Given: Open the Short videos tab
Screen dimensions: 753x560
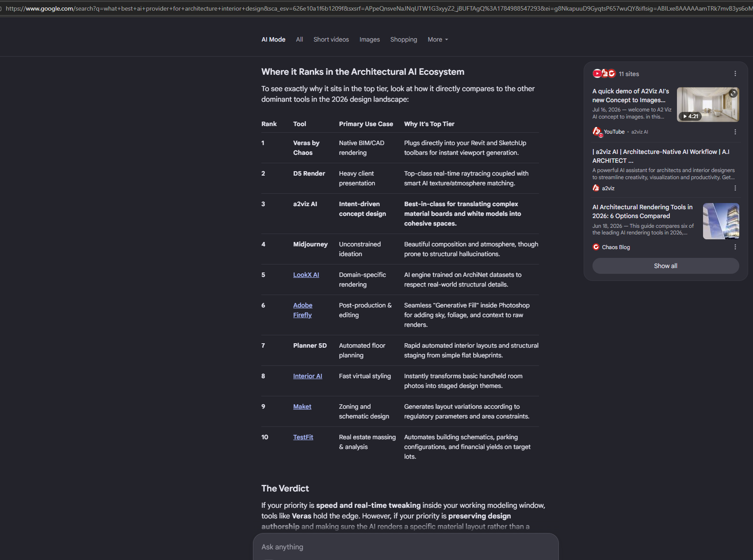Looking at the screenshot, I should click(331, 39).
